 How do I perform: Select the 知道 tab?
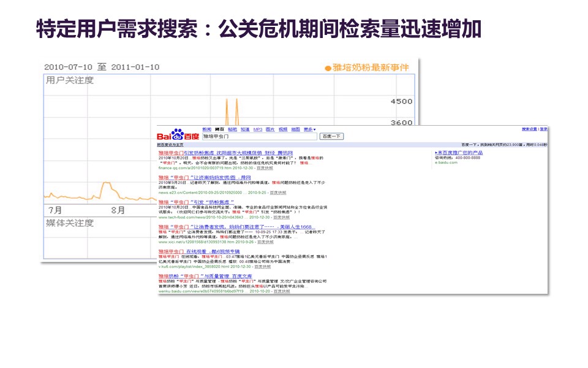244,129
